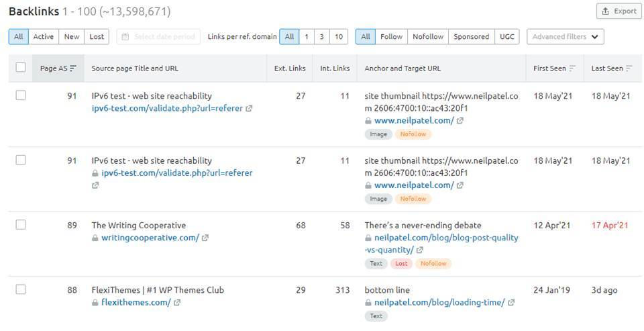Click FlexiThemes | #1 WP Themes Club title

coord(158,290)
